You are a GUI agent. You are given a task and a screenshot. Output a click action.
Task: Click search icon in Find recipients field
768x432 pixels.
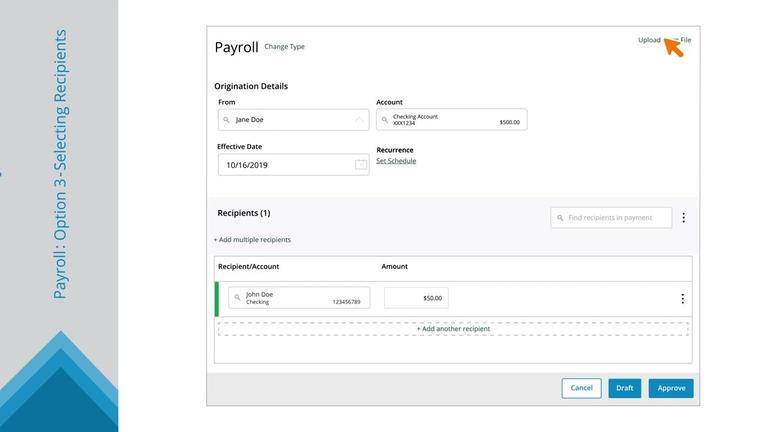[560, 217]
